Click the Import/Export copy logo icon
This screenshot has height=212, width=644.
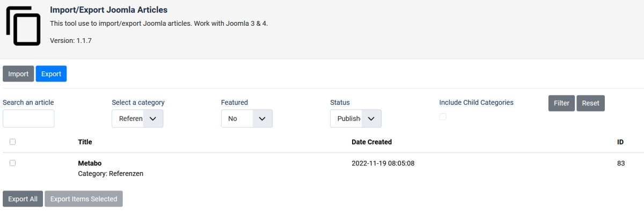24,26
